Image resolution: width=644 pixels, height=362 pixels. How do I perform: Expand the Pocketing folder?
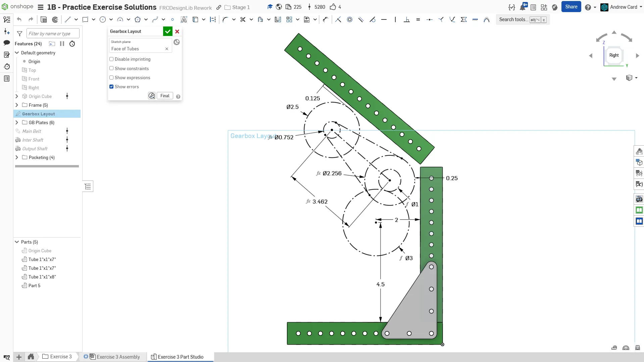coord(17,157)
